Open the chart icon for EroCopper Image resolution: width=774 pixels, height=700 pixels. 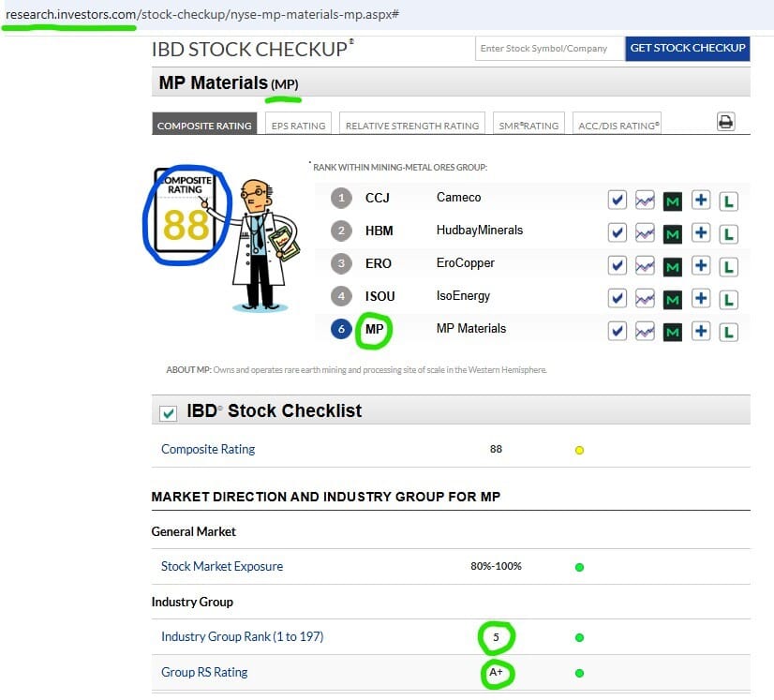pos(645,265)
